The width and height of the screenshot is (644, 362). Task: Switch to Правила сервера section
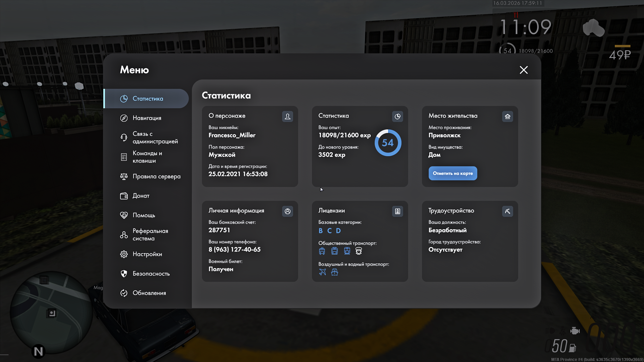coord(156,176)
